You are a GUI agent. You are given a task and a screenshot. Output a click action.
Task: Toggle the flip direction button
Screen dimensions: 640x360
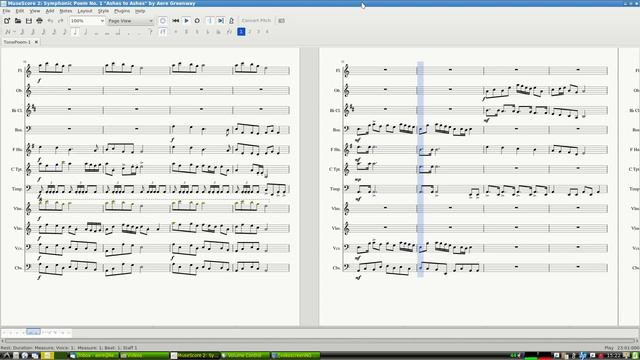(x=163, y=31)
